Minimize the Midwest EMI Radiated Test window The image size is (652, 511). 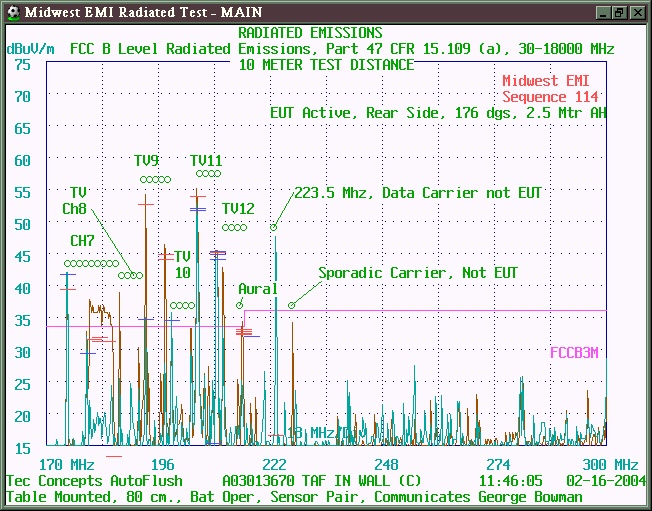603,12
